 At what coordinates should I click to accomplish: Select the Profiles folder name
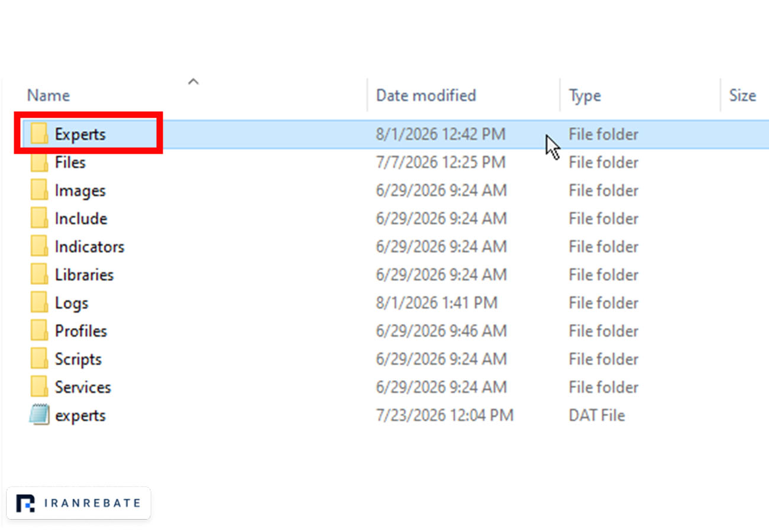click(81, 331)
